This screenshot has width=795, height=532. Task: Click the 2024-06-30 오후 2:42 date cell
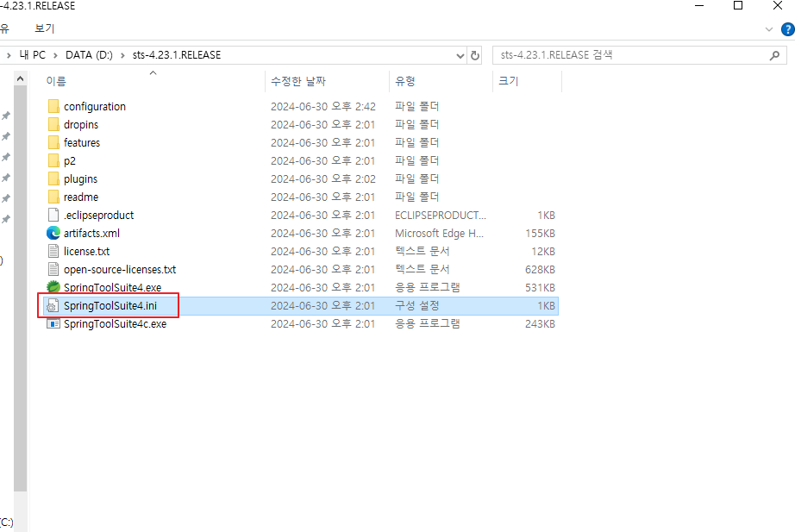(x=323, y=107)
